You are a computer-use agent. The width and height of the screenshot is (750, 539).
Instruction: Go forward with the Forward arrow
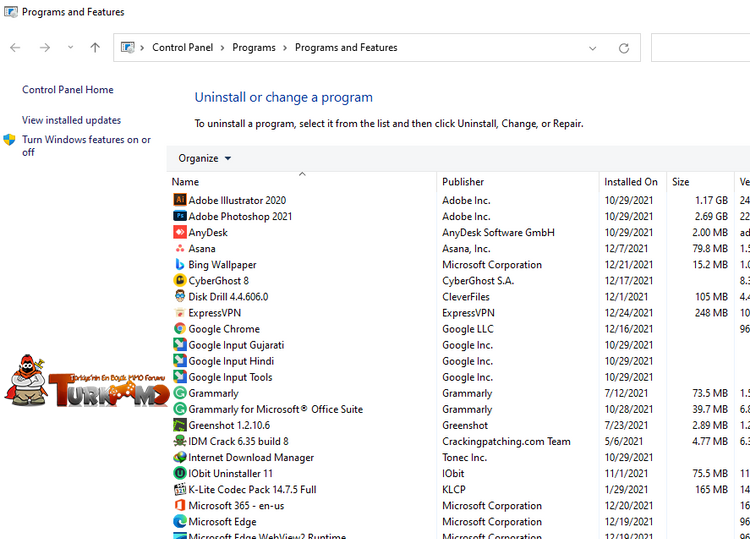[45, 47]
